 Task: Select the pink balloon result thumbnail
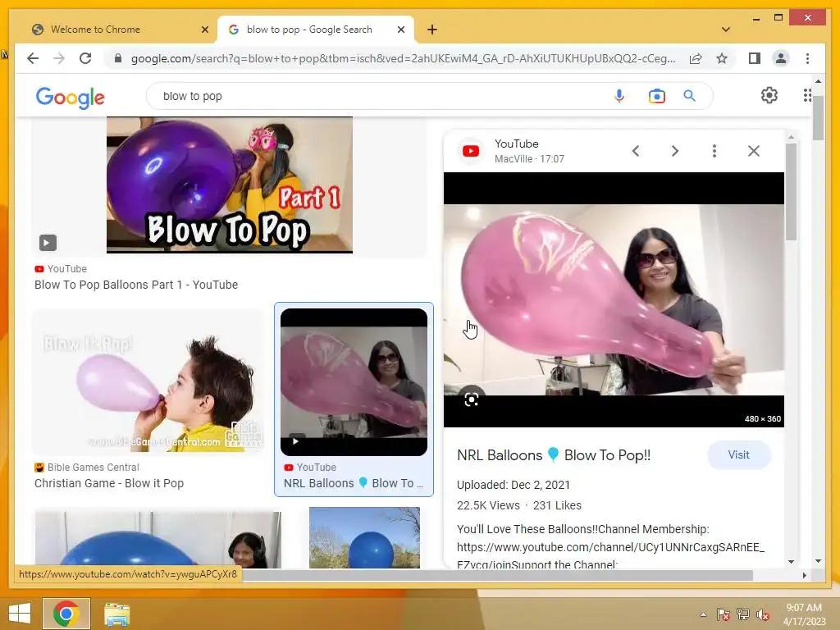[x=354, y=382]
